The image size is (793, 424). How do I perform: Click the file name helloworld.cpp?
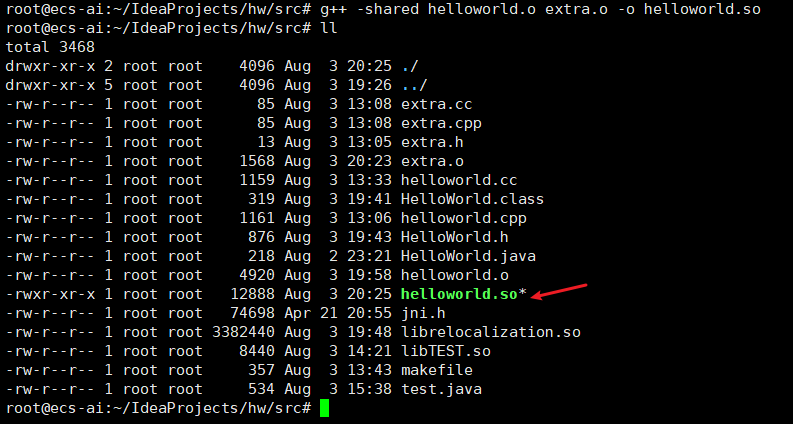click(x=463, y=218)
